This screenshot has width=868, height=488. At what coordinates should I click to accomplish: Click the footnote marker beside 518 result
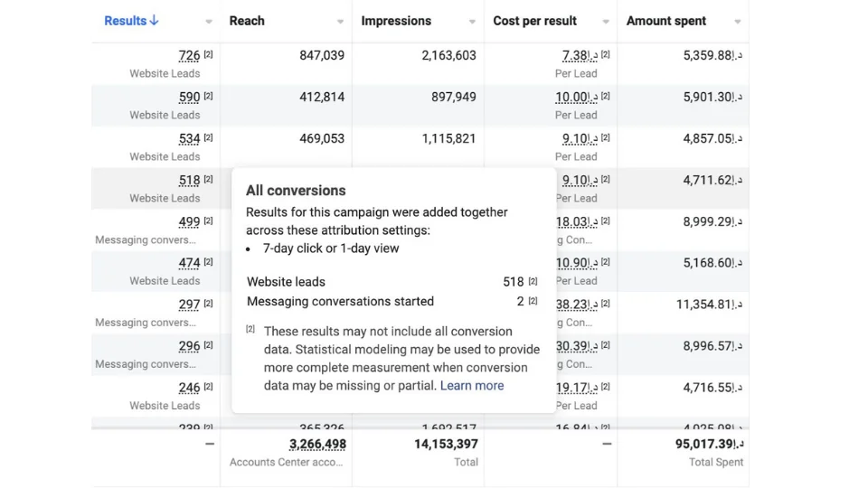coord(208,179)
